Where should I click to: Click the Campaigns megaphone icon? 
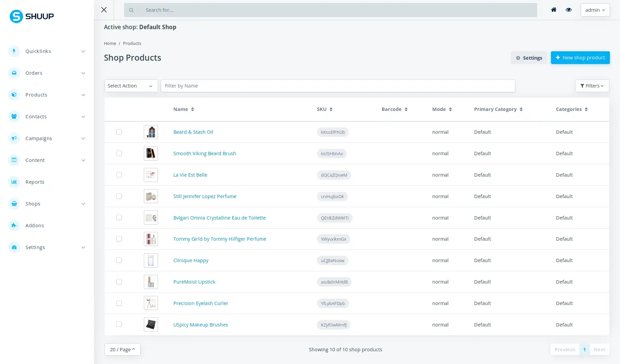14,138
